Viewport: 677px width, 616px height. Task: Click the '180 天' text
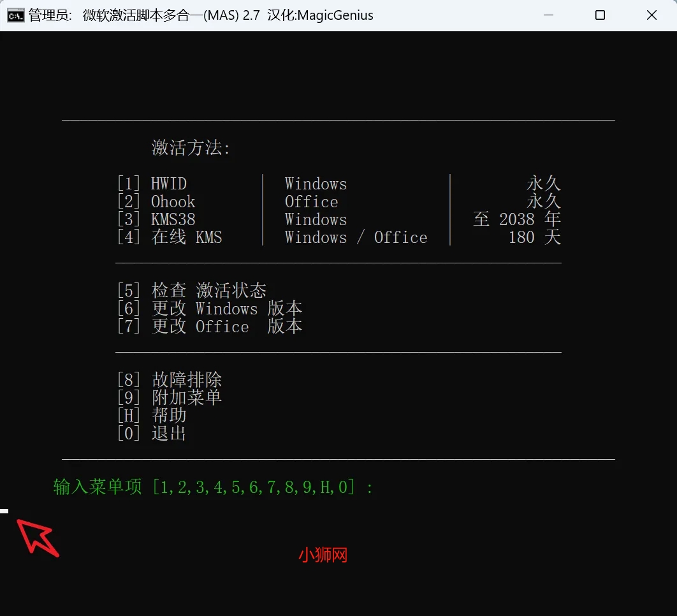534,237
